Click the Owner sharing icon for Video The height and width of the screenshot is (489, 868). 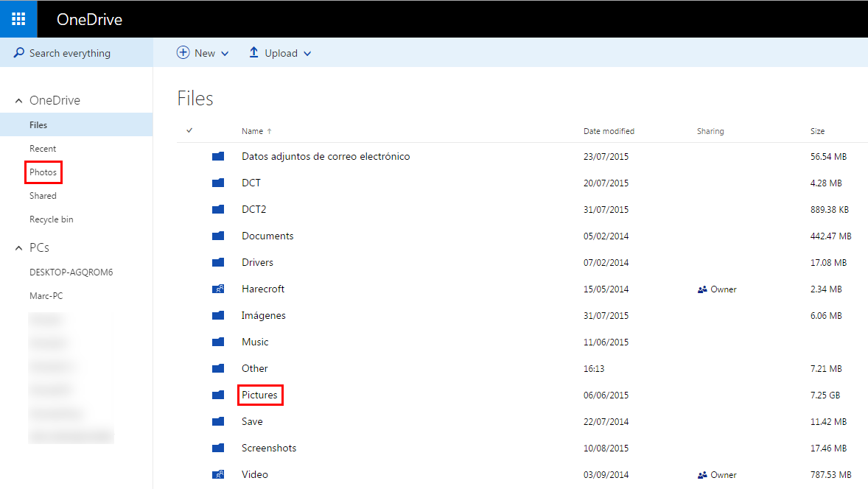[x=702, y=475]
